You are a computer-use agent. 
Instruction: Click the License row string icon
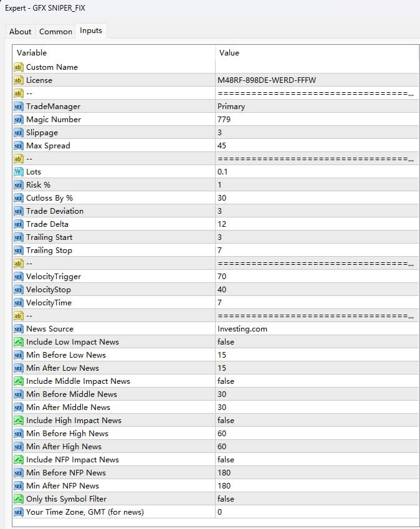tap(18, 80)
